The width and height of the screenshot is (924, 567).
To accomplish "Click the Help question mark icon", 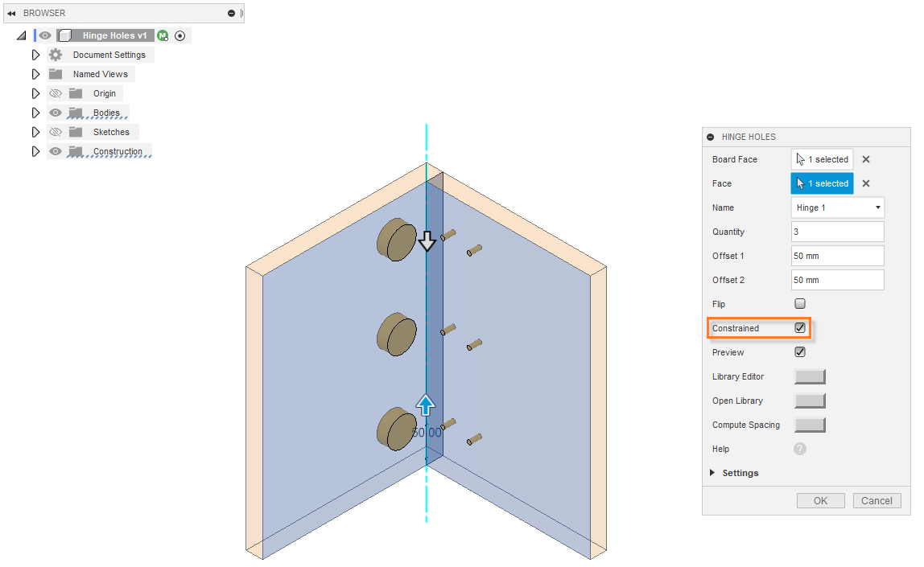I will pyautogui.click(x=799, y=449).
